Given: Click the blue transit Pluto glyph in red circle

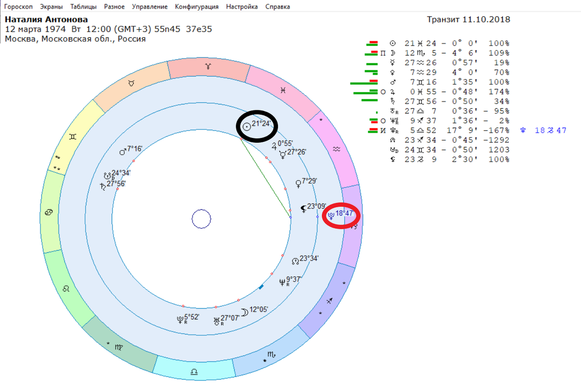Looking at the screenshot, I should pos(330,215).
